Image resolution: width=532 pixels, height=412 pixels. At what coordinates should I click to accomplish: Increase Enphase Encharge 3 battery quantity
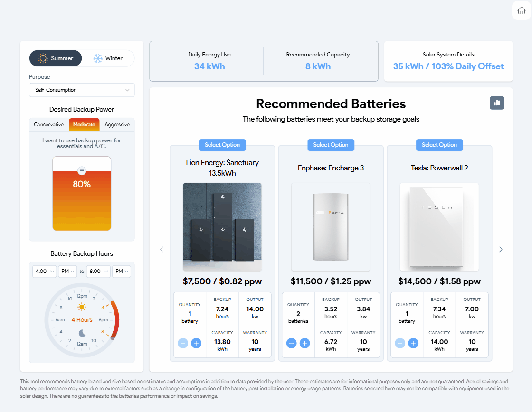(304, 343)
